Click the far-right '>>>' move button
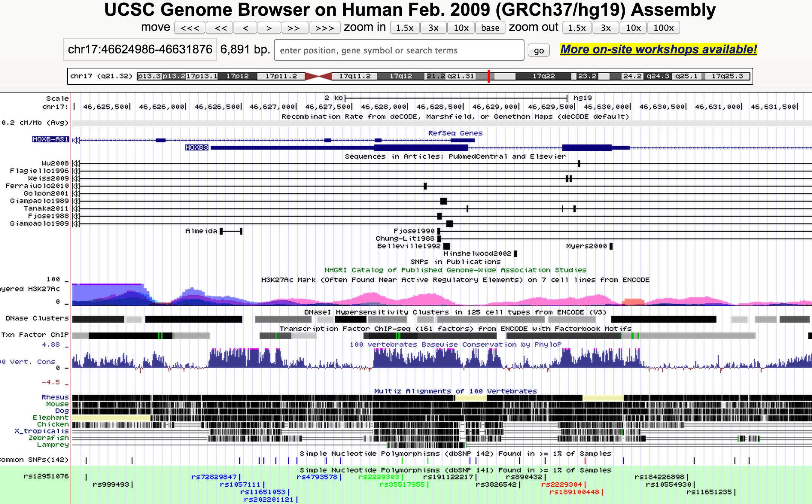Viewport: 812px width, 504px height. [325, 28]
